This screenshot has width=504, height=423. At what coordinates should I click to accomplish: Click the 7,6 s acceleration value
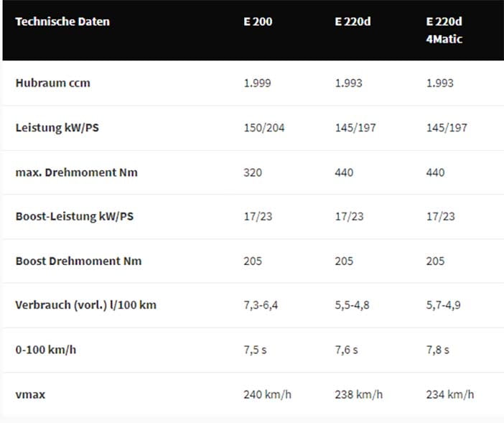[346, 350]
